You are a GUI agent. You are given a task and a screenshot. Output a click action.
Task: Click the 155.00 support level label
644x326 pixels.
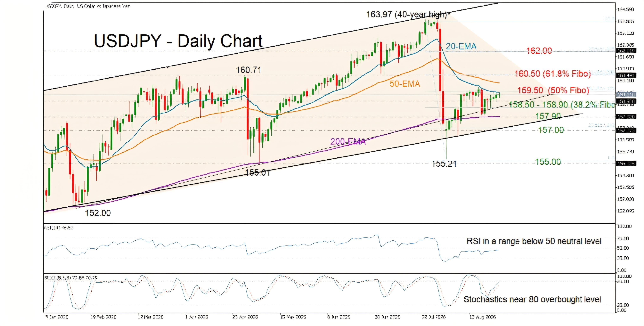[x=548, y=162]
